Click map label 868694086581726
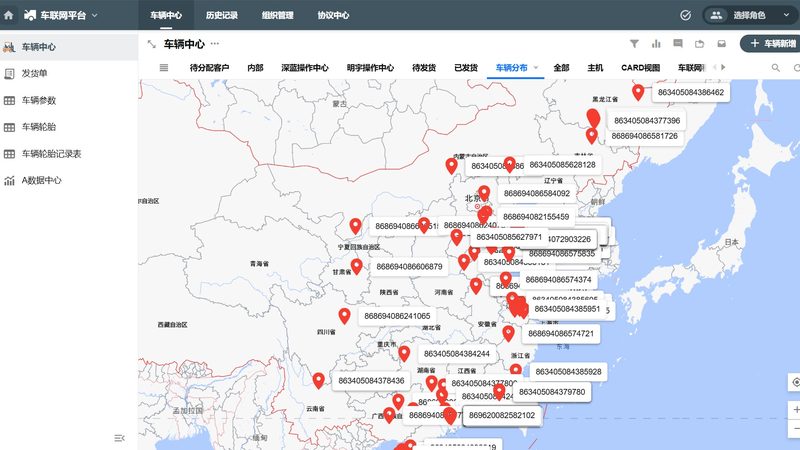The height and width of the screenshot is (450, 800). (644, 136)
